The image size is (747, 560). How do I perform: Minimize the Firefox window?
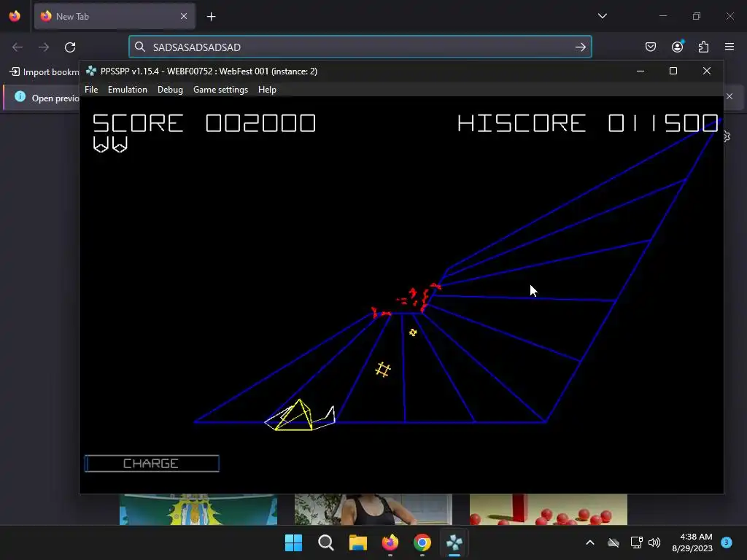click(663, 16)
